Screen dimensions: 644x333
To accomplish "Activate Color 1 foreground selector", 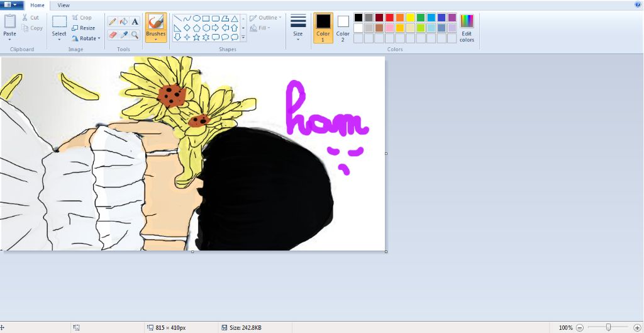I will point(323,28).
